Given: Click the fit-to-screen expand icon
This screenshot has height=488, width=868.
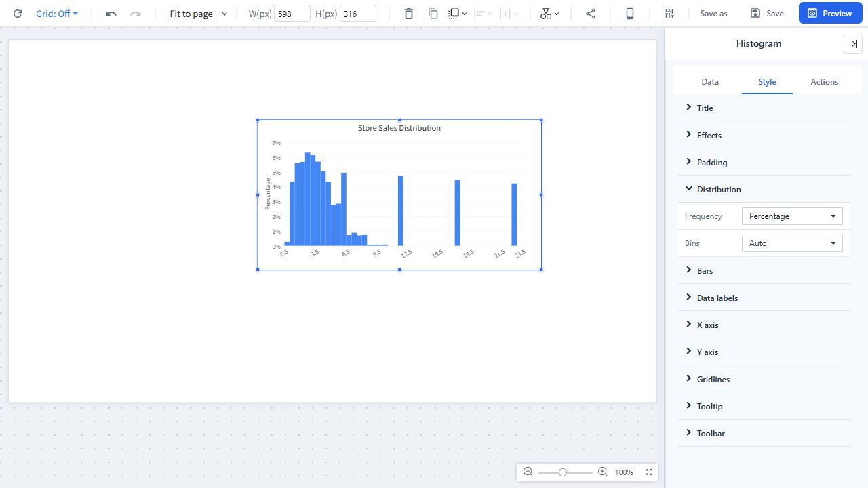Looking at the screenshot, I should 648,472.
